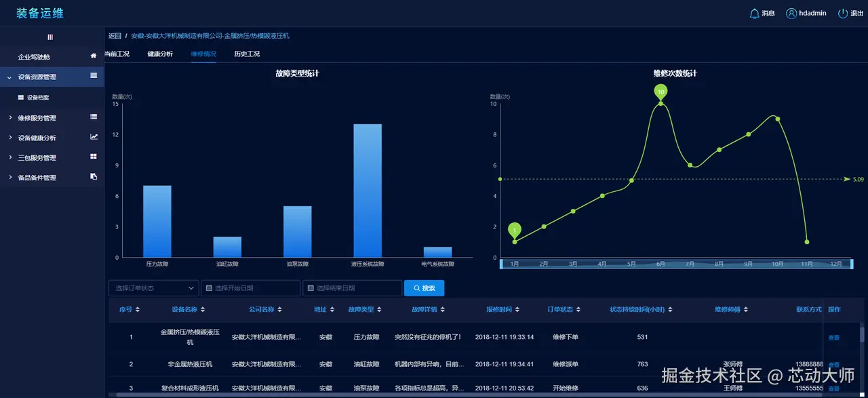Click the 11月 data point on line chart
The width and height of the screenshot is (868, 398).
tap(807, 242)
